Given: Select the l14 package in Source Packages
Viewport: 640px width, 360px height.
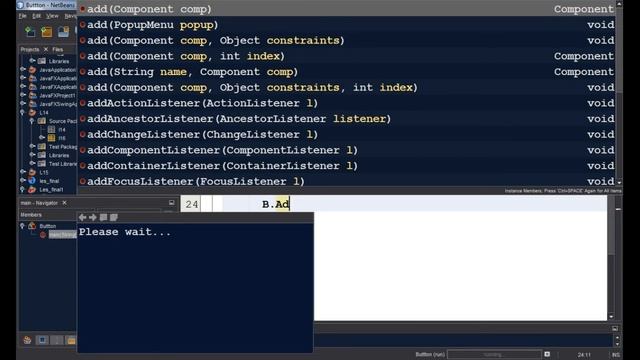Looking at the screenshot, I should 62,130.
